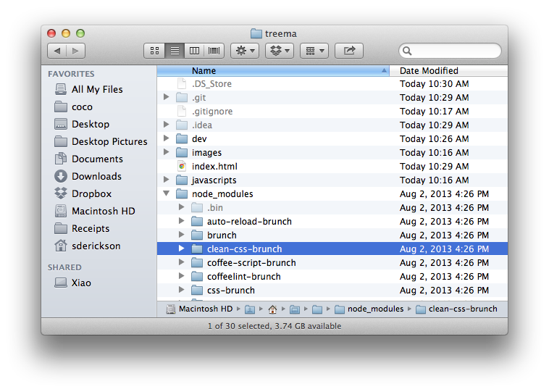Select the node_modules folder row
The height and width of the screenshot is (392, 549).
pyautogui.click(x=332, y=194)
